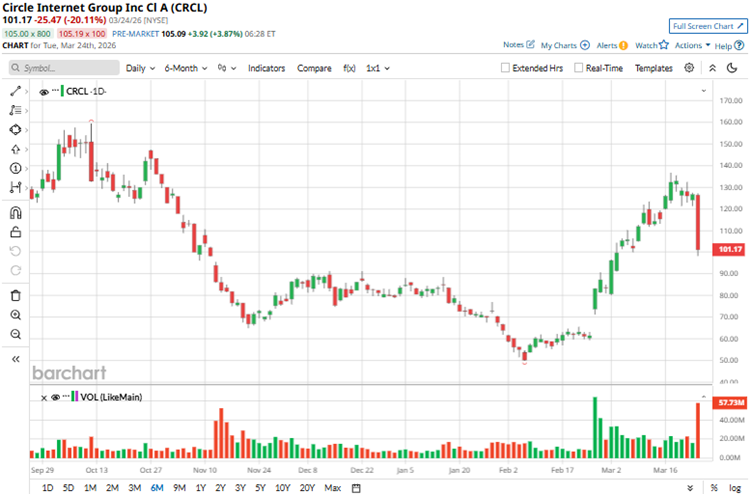Select the 1D range

pos(47,488)
